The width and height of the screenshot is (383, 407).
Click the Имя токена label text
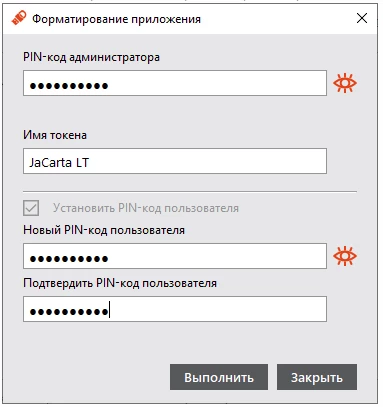click(x=55, y=135)
